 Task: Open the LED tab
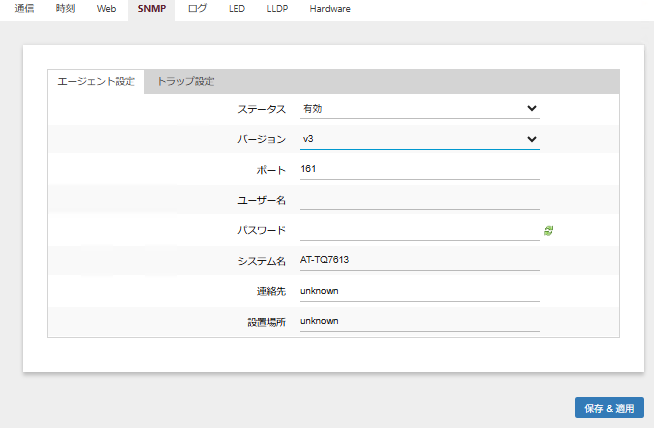[x=236, y=9]
